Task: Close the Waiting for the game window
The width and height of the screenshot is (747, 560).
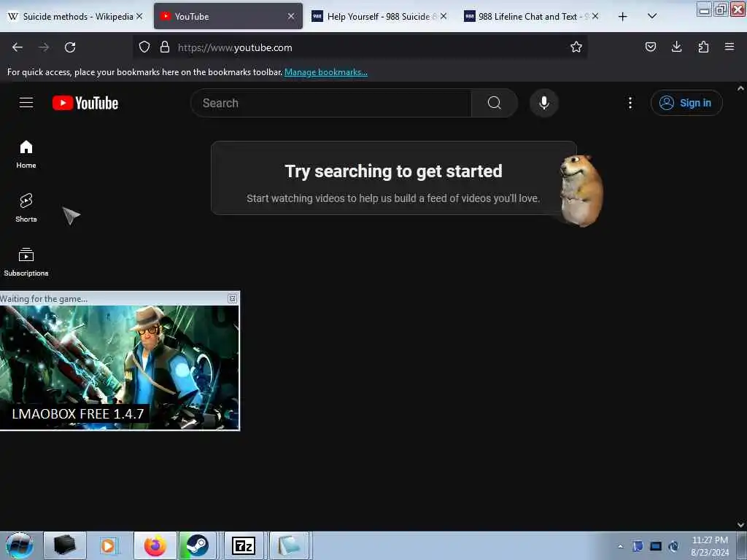Action: click(232, 298)
